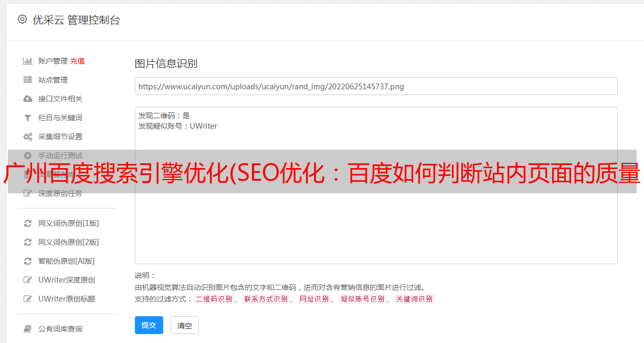Click the 网址识别 filter tag

(x=314, y=299)
